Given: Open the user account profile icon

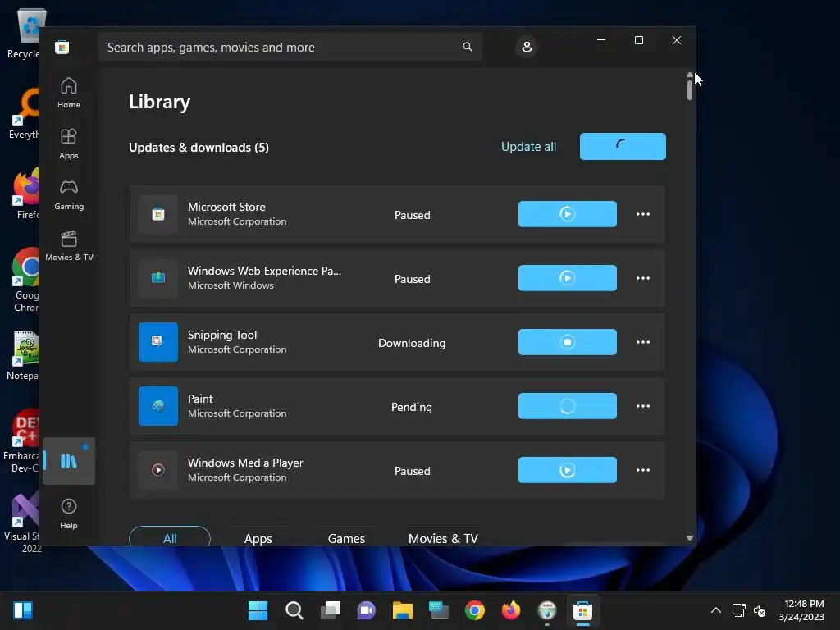Looking at the screenshot, I should point(527,47).
